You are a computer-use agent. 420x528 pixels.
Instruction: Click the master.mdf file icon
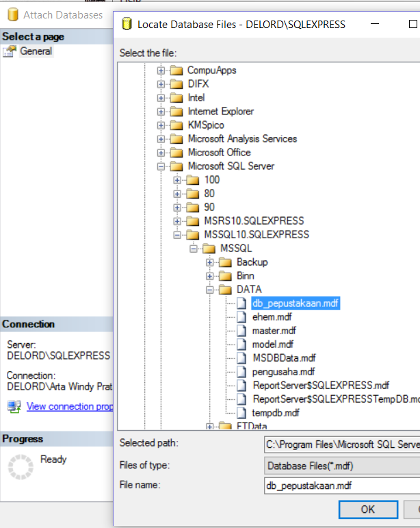241,331
